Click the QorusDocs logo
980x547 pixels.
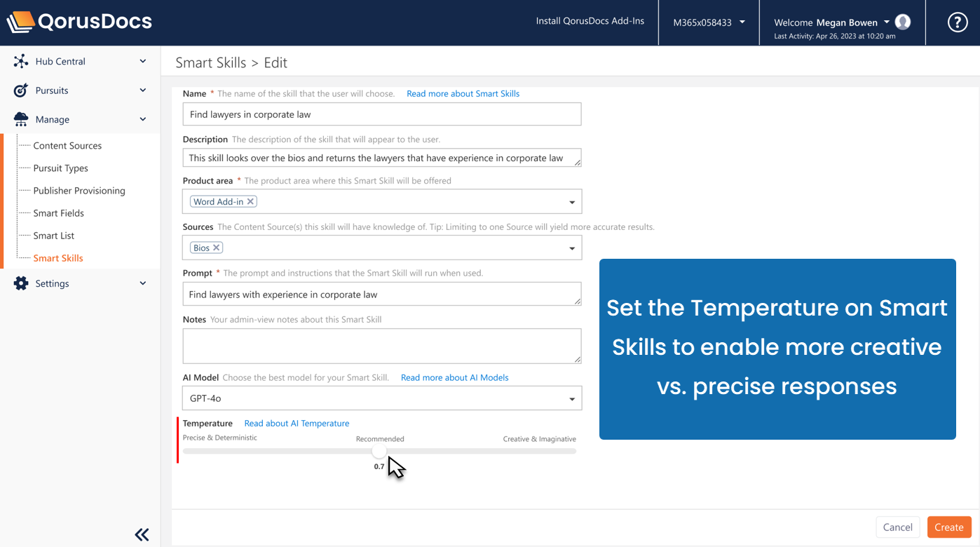(x=79, y=22)
